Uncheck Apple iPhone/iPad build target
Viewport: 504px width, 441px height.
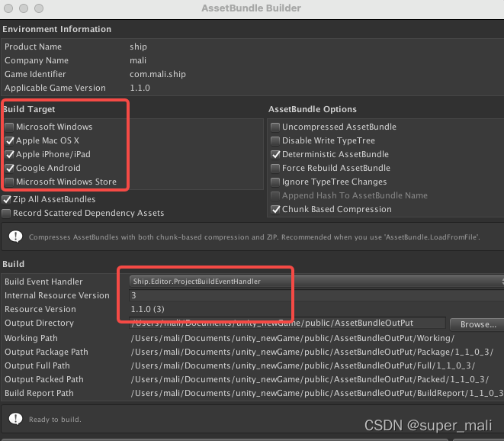point(9,155)
